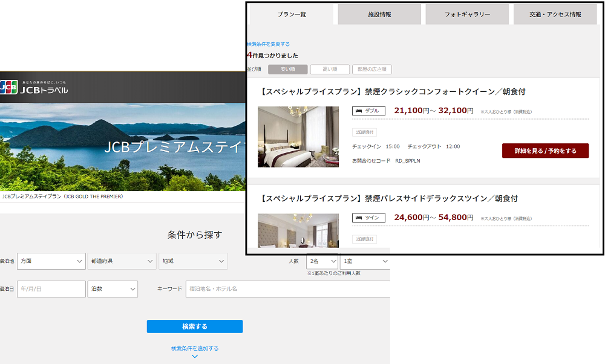Image resolution: width=605 pixels, height=364 pixels.
Task: Click the JCB Travel logo
Action: 34,87
